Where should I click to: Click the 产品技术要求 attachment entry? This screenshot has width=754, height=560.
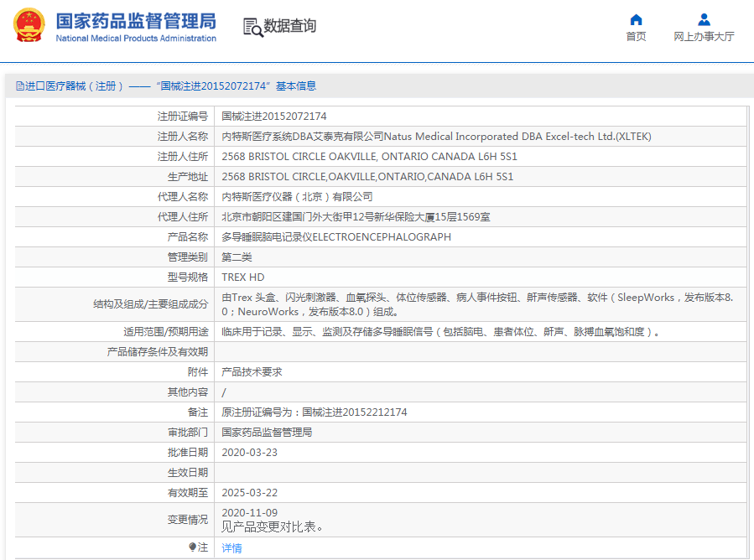coord(252,372)
